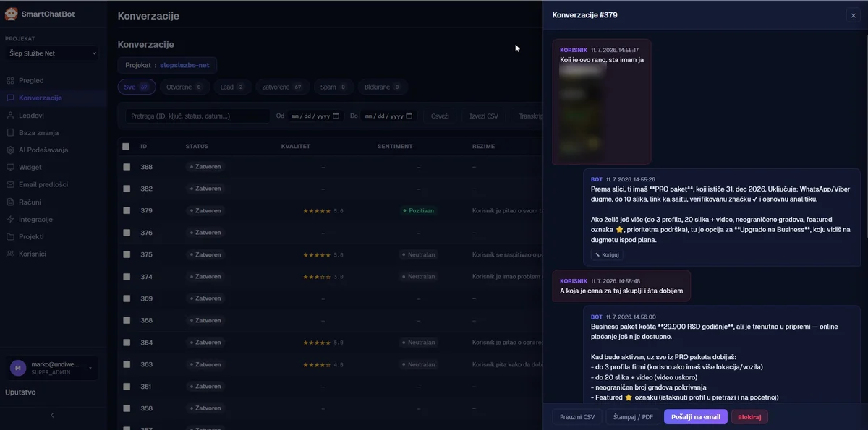Collapse sidebar with bottom chevron
868x430 pixels.
tap(51, 415)
